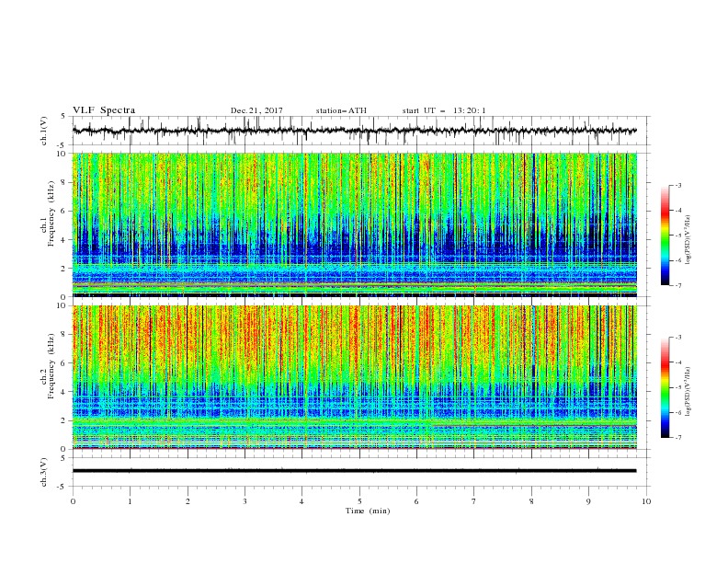Click the '-3' label on ch.1 color bar

pos(677,185)
